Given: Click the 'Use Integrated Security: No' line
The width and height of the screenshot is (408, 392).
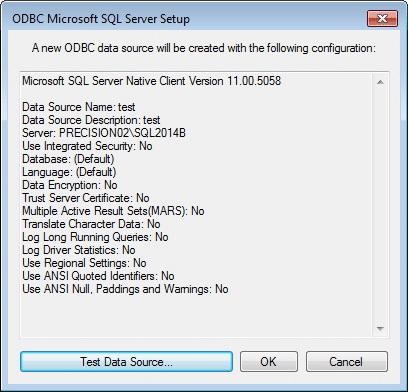Looking at the screenshot, I should point(87,146).
